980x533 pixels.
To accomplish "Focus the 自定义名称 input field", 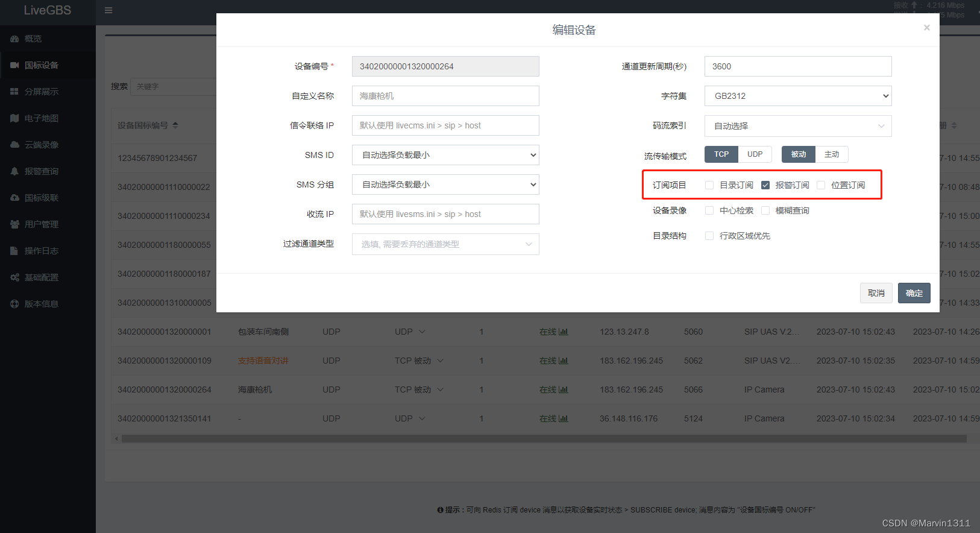I will [445, 96].
